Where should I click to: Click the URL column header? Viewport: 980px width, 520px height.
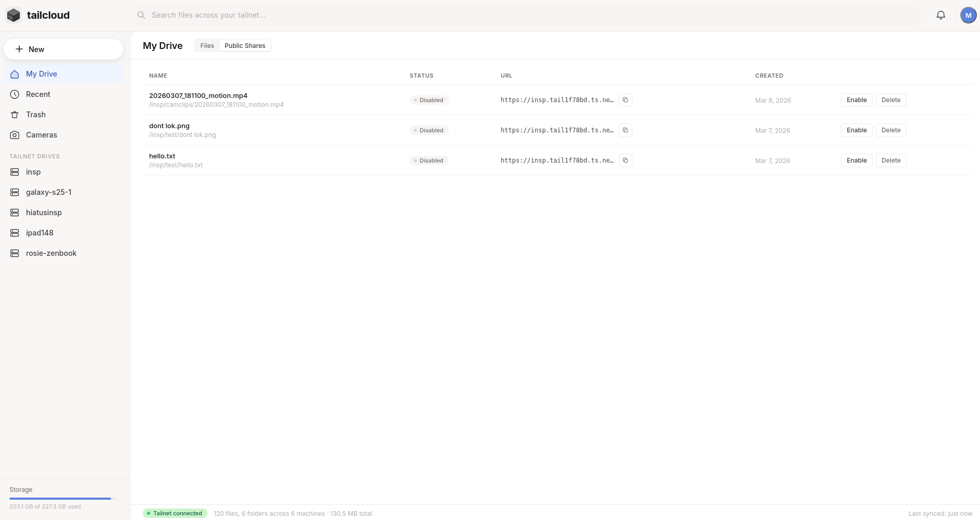pyautogui.click(x=506, y=76)
